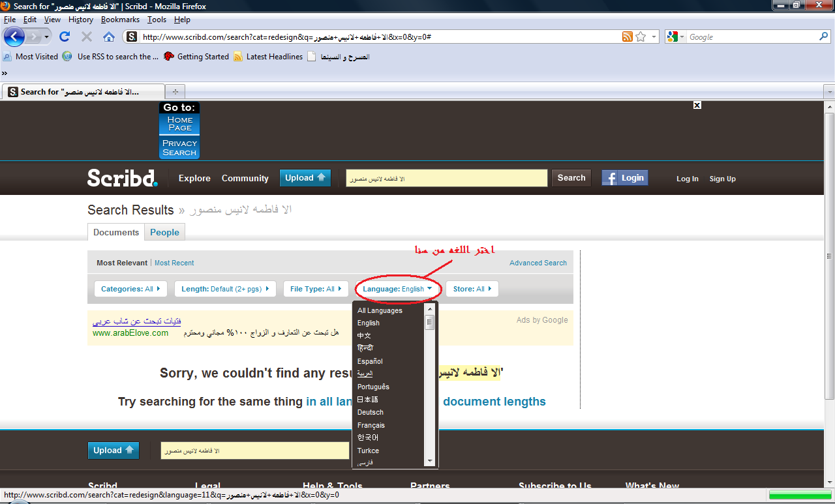
Task: Go back with the browser Back arrow
Action: (x=14, y=37)
